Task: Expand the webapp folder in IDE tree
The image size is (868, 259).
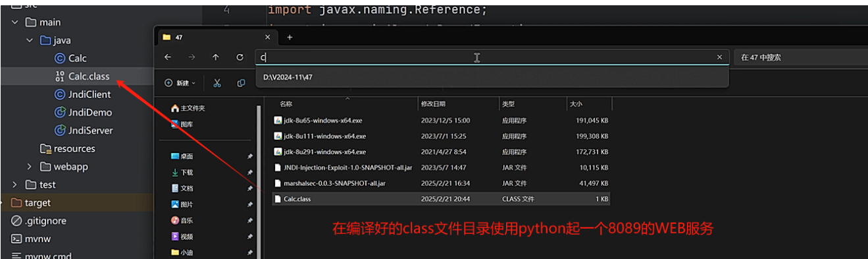Action: (x=30, y=167)
